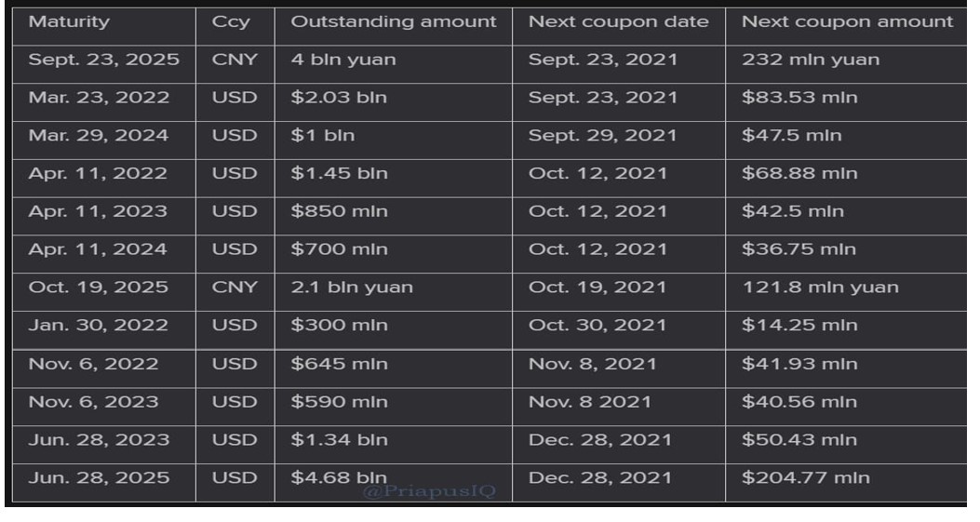
Task: Select the 121.8 mln yuan cell
Action: click(820, 288)
